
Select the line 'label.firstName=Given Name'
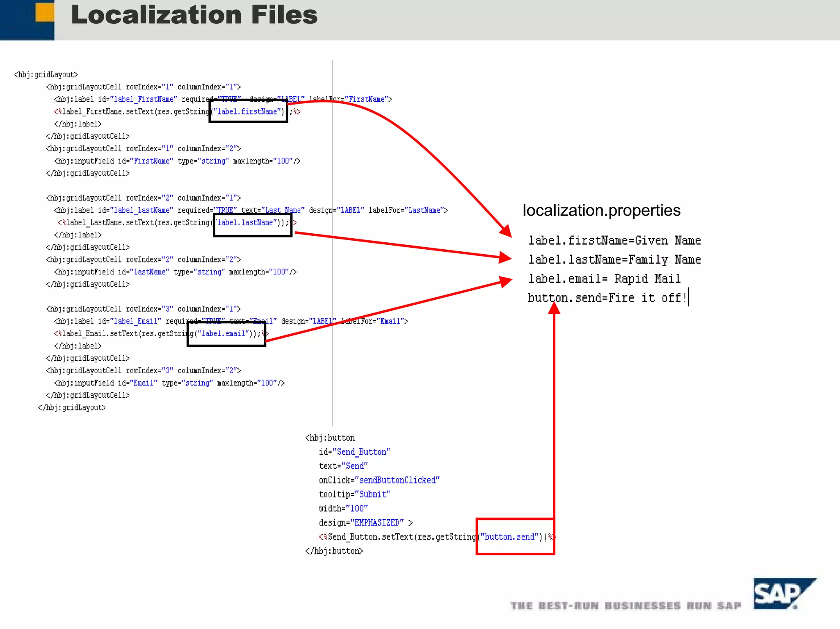[614, 240]
